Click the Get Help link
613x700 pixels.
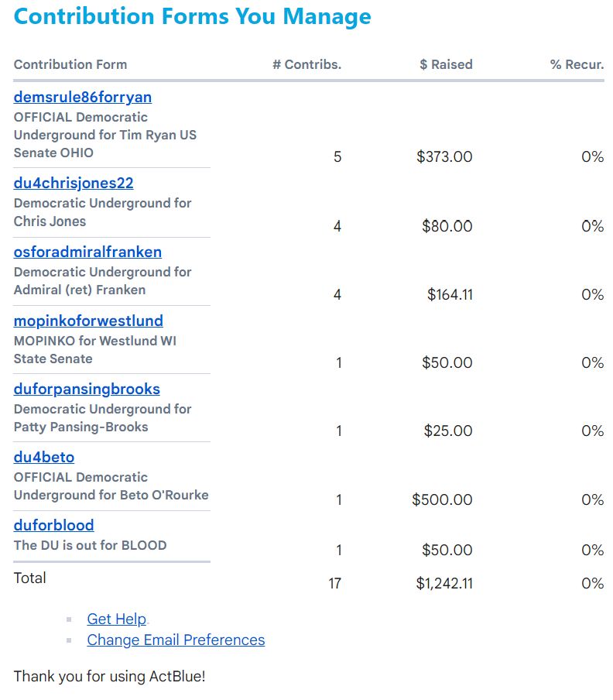pyautogui.click(x=116, y=619)
